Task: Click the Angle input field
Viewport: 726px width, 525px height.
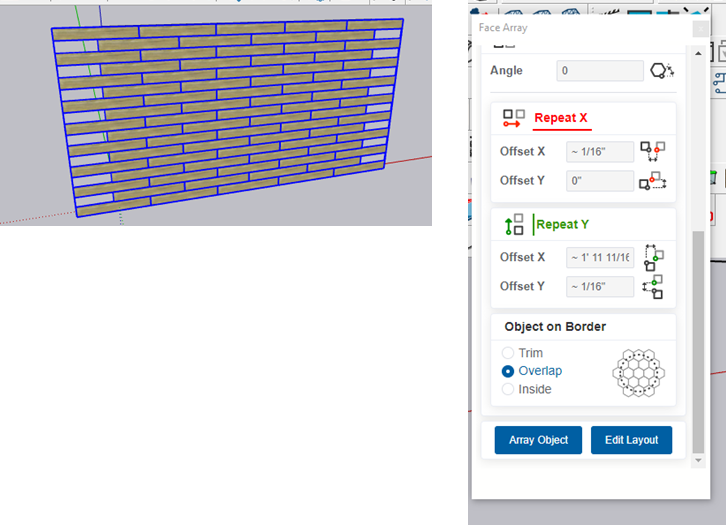Action: (600, 71)
